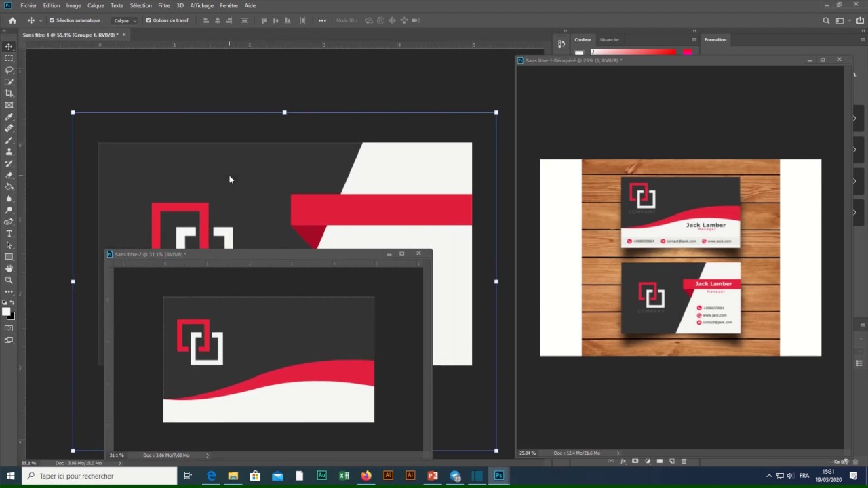Screen dimensions: 868x488
Task: Select the Zoom magnifier tool
Action: pos(9,280)
